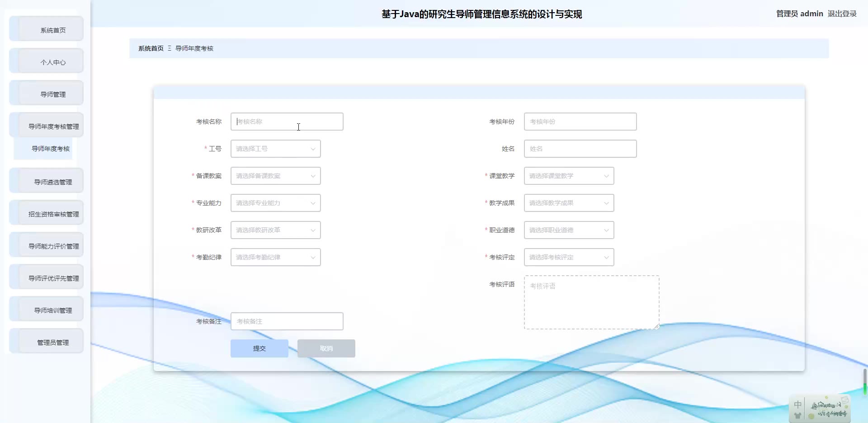Focus the 考核评语 text area
868x423 pixels.
pos(592,302)
